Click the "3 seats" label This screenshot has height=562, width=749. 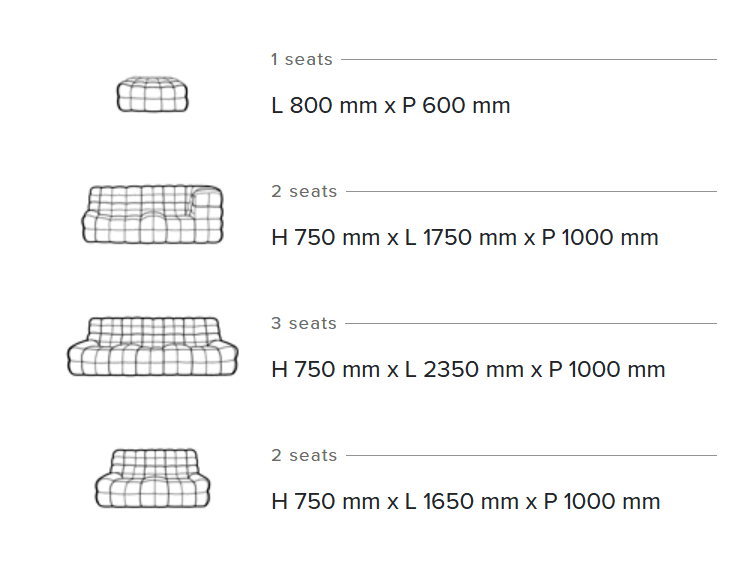pyautogui.click(x=304, y=324)
